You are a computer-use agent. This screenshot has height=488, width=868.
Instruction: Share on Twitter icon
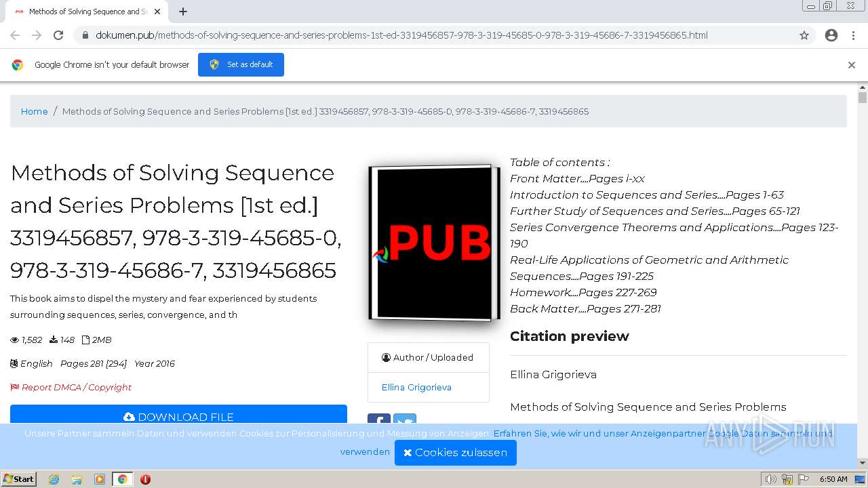405,420
